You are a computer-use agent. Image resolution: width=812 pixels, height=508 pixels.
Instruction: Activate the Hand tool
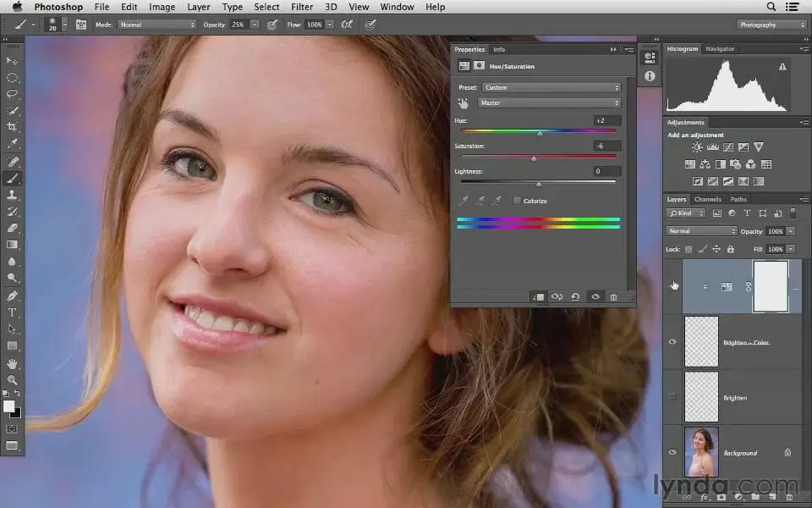click(12, 363)
